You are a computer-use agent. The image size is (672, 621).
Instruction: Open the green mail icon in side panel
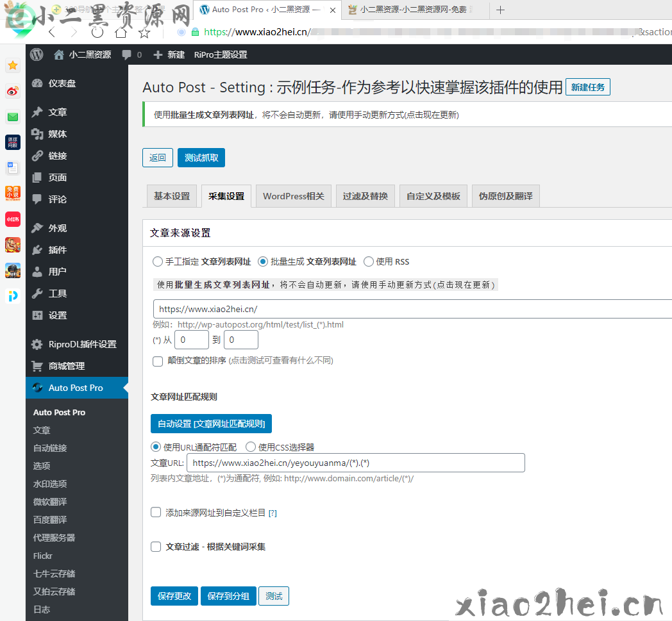[x=13, y=117]
